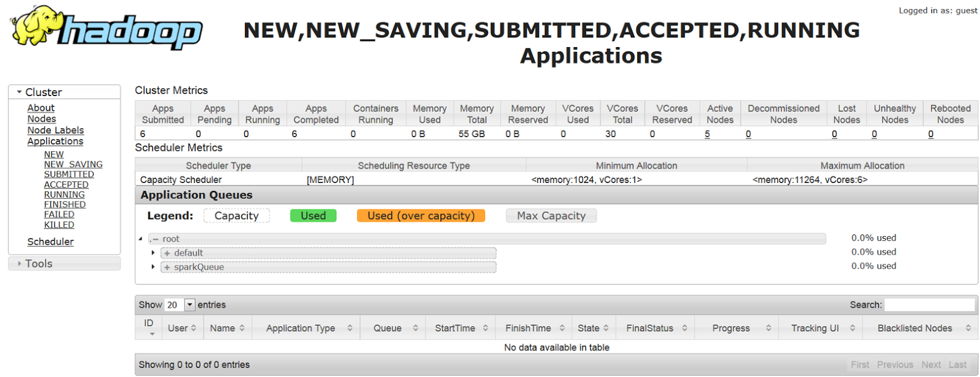Viewport: 980px width, 377px height.
Task: Filter applications by KILLED state
Action: coord(59,225)
